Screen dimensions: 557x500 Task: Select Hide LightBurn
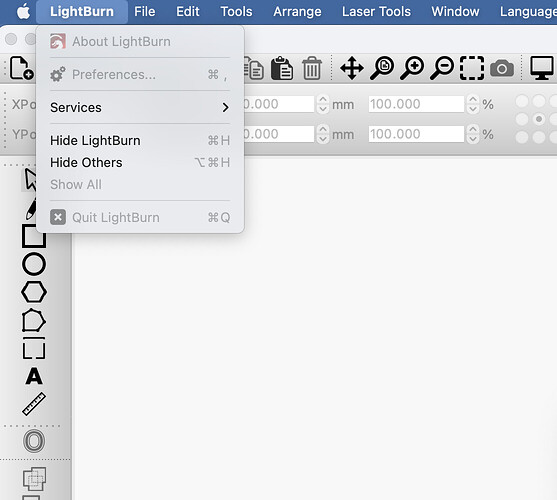coord(140,141)
